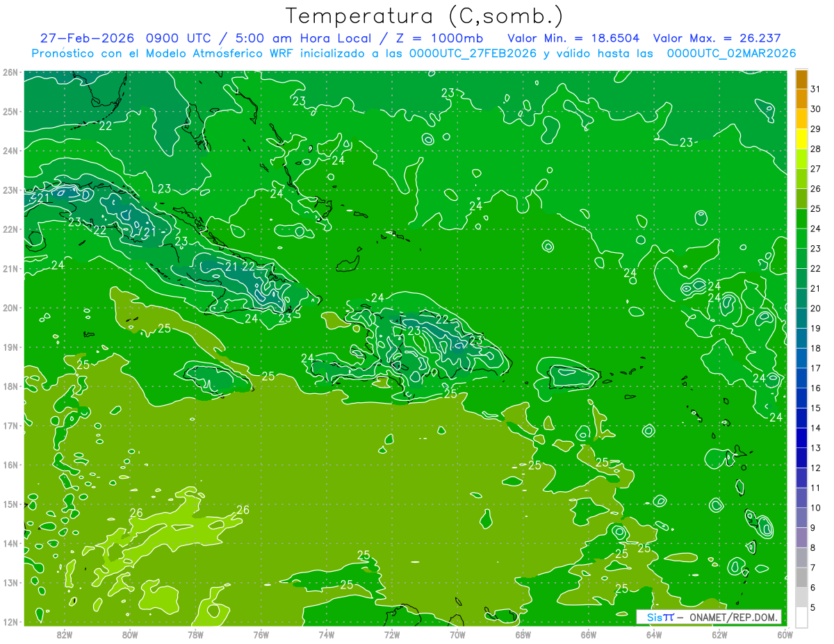The image size is (834, 644).
Task: Click the "17N" latitude axis label
Action: [10, 426]
